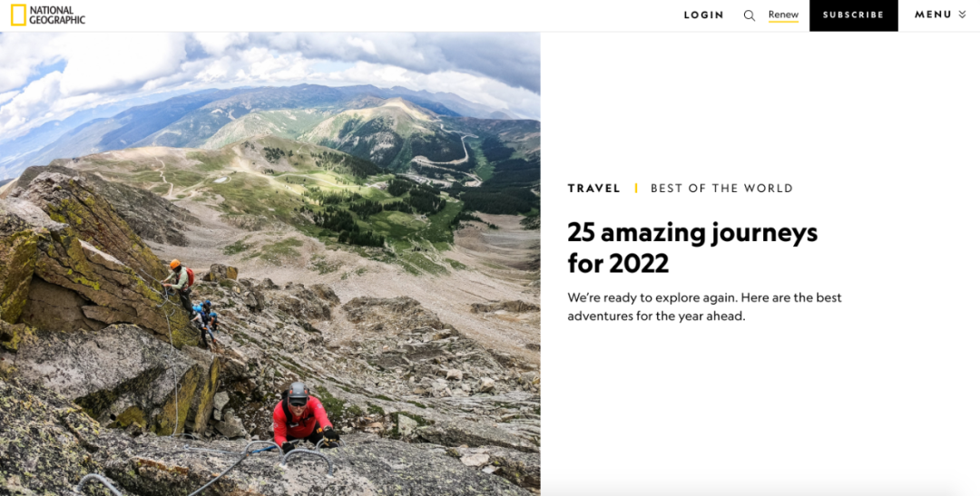Click the cloudy sky in hero photo
Image resolution: width=980 pixels, height=496 pixels.
pos(269,59)
